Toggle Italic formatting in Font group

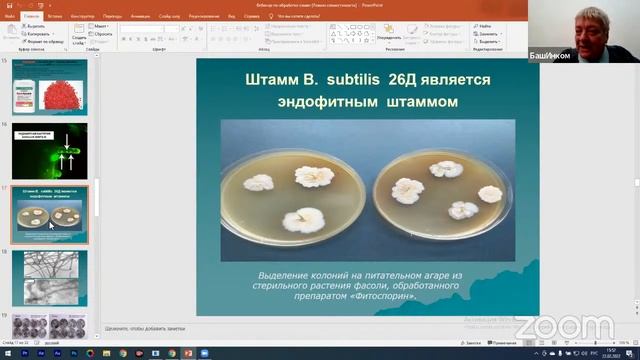pyautogui.click(x=131, y=39)
